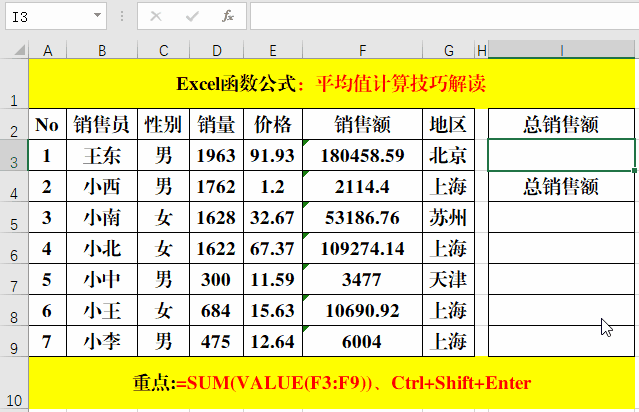Select sales amount cell 53186.76

(362, 217)
